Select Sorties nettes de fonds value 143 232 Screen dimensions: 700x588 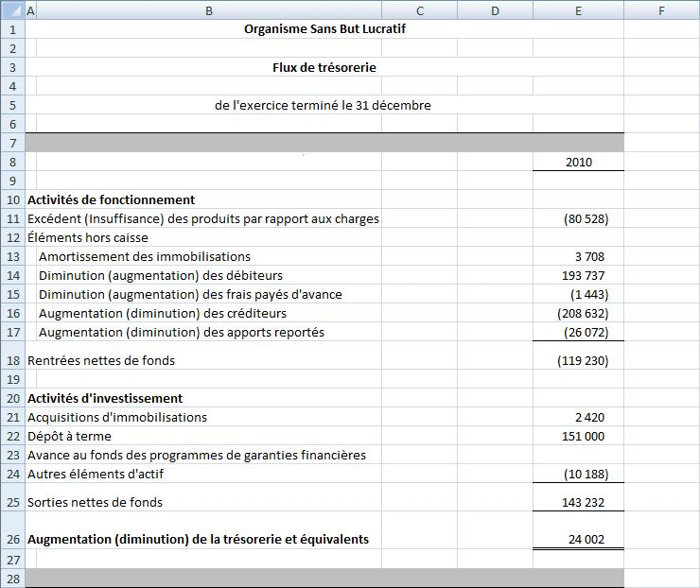coord(578,502)
